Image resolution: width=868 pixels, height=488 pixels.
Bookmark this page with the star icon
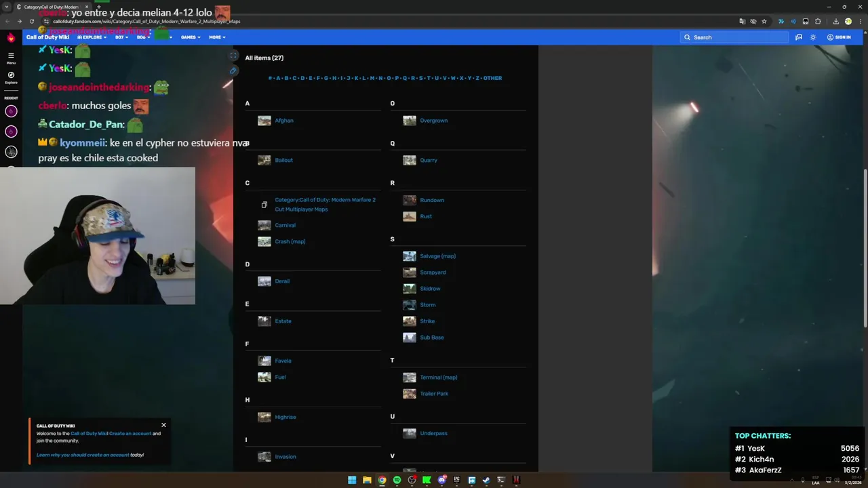coord(764,21)
